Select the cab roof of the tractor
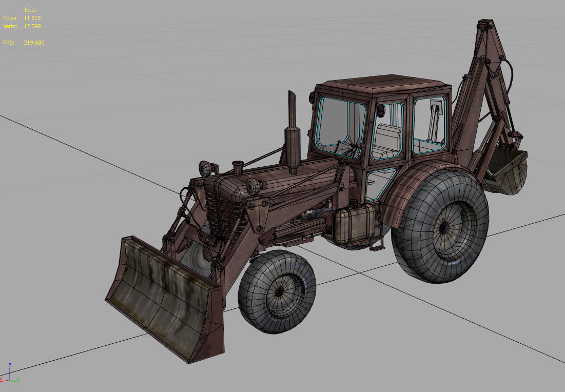 click(384, 84)
